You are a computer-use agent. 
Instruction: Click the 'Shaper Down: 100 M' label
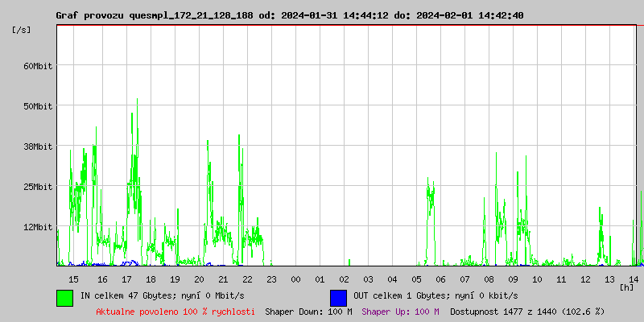coord(308,312)
